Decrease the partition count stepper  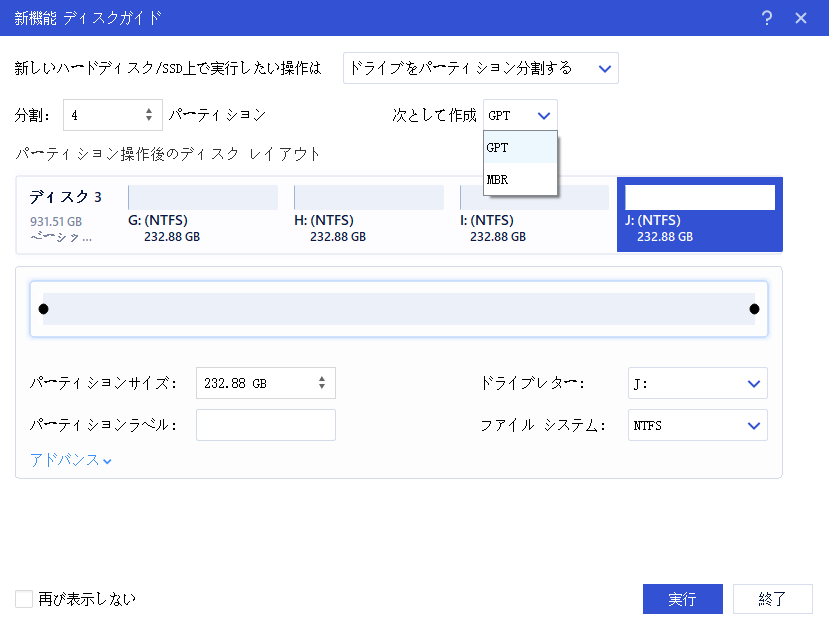pos(149,119)
